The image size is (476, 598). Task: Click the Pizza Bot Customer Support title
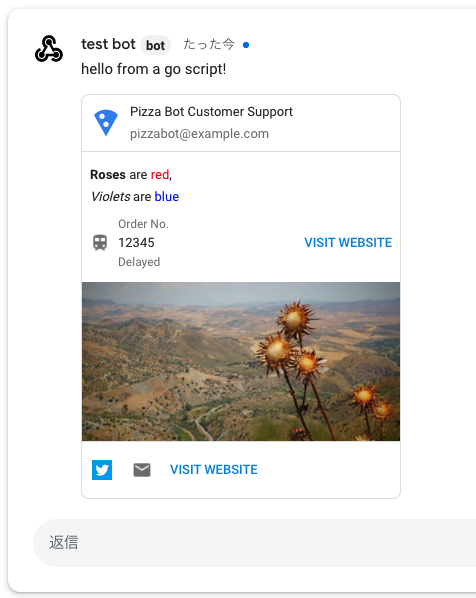tap(211, 112)
